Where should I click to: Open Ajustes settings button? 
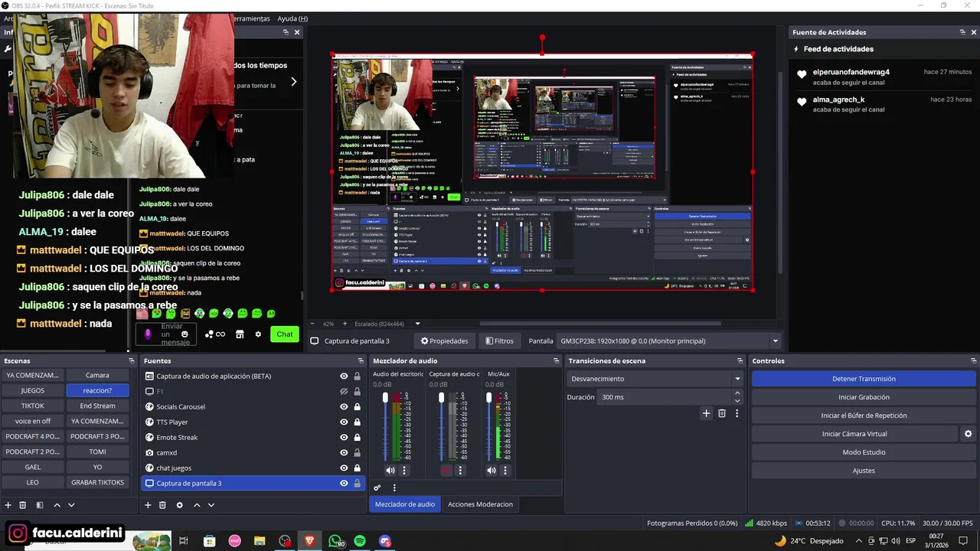point(864,471)
